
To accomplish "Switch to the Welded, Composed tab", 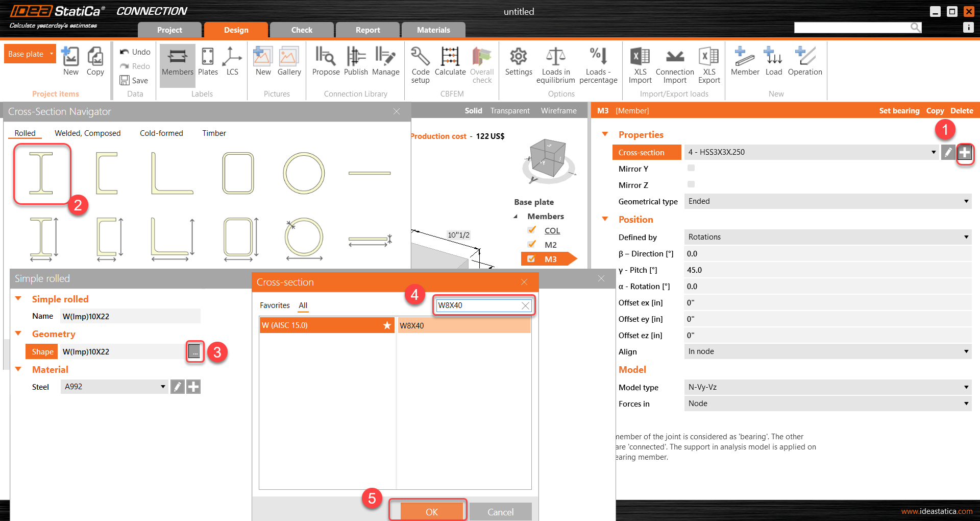I will click(87, 133).
